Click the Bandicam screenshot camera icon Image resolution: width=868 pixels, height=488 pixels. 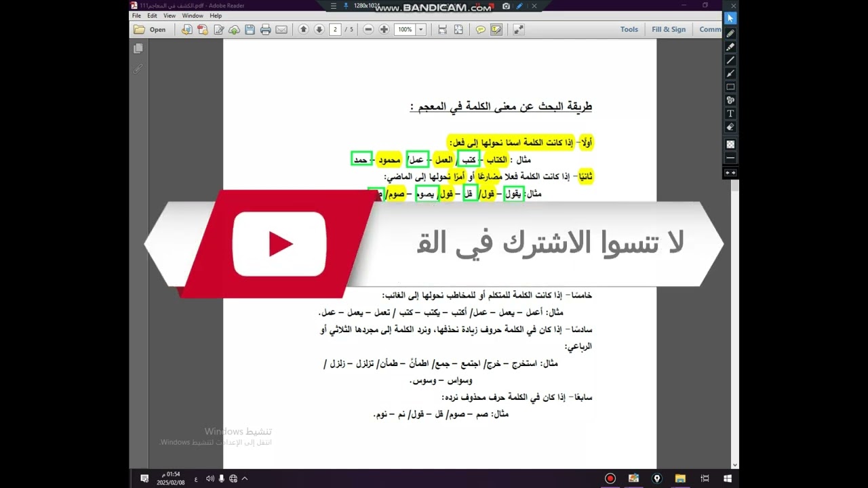pos(506,6)
